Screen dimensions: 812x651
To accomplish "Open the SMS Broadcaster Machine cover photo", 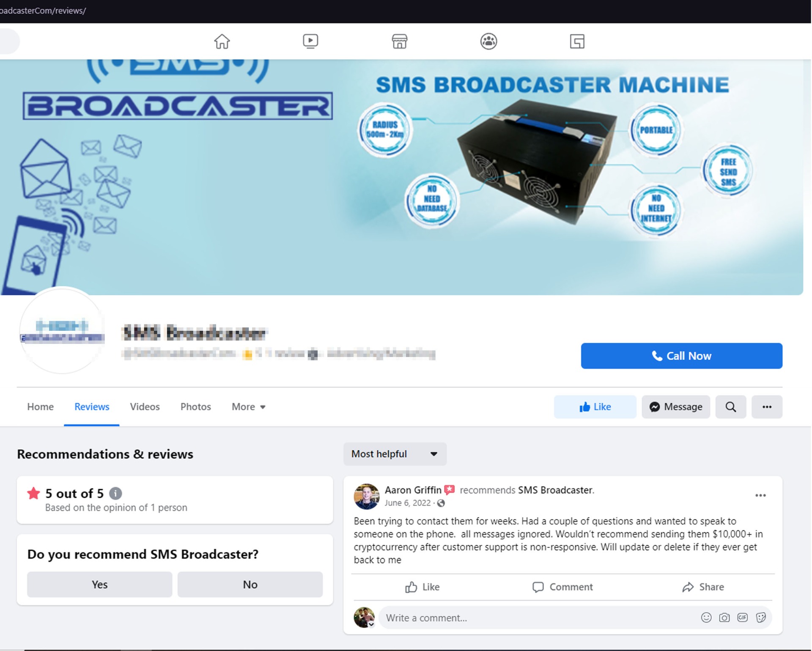I will pyautogui.click(x=401, y=177).
